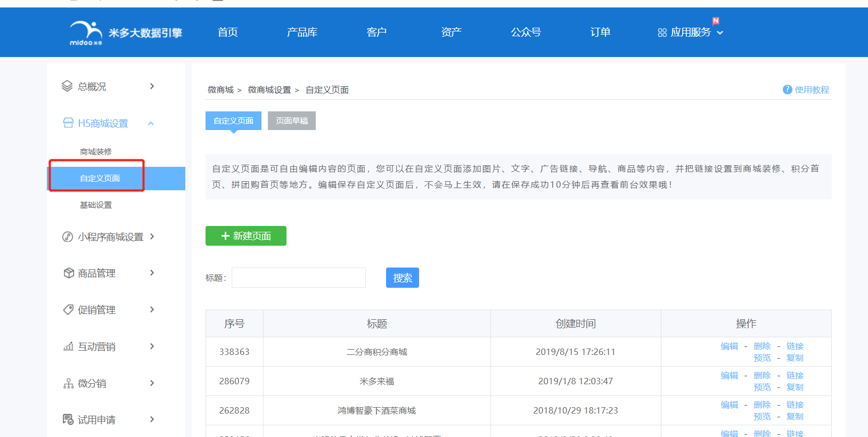Viewport: 868px width, 437px height.
Task: Open 公众号 in top navigation
Action: [526, 33]
